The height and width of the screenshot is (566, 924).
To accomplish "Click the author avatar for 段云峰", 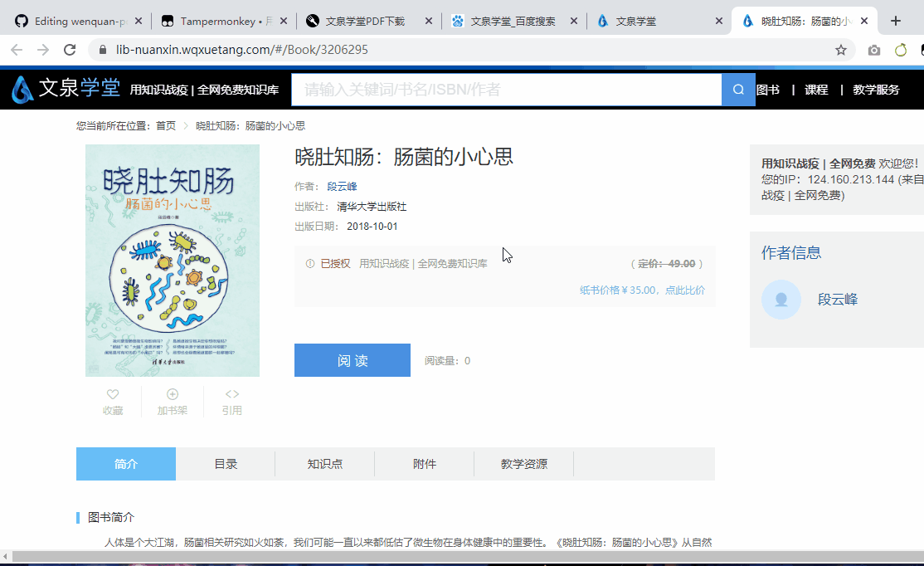I will (x=781, y=300).
